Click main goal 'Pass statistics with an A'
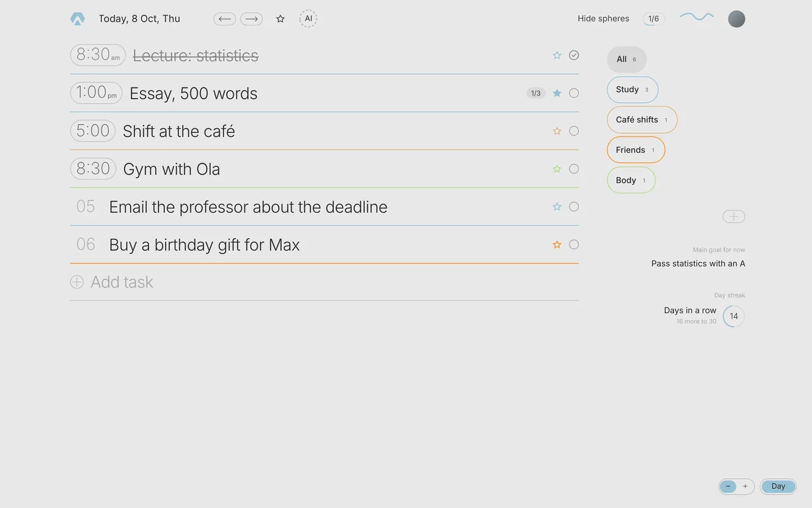The height and width of the screenshot is (508, 812). (698, 264)
